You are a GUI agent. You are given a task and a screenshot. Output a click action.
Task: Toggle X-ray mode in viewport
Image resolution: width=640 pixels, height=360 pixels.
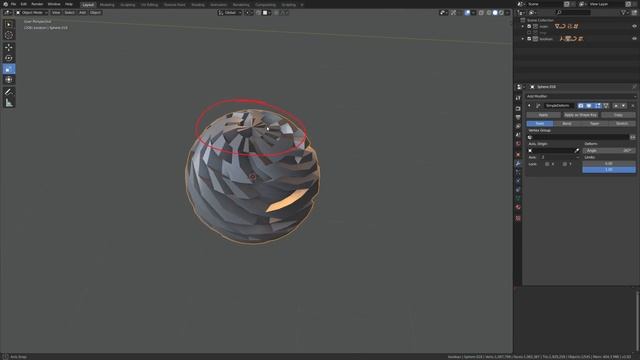click(481, 13)
